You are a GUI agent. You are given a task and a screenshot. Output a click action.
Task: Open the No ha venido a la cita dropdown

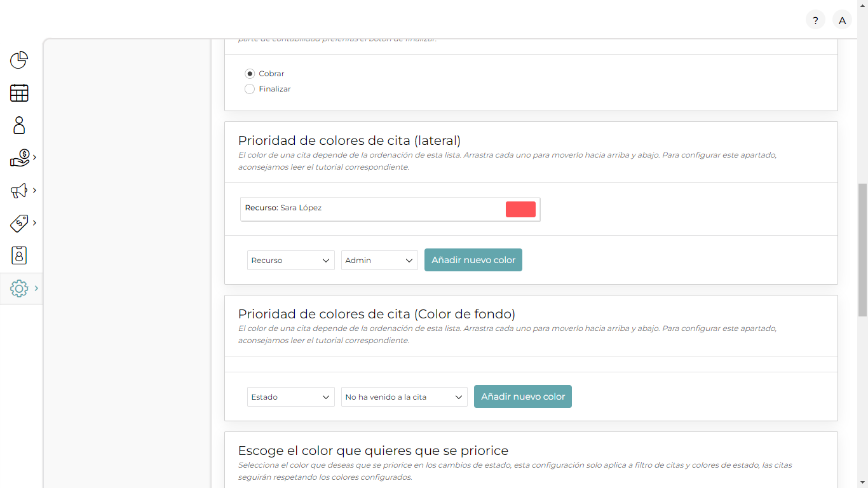coord(404,396)
